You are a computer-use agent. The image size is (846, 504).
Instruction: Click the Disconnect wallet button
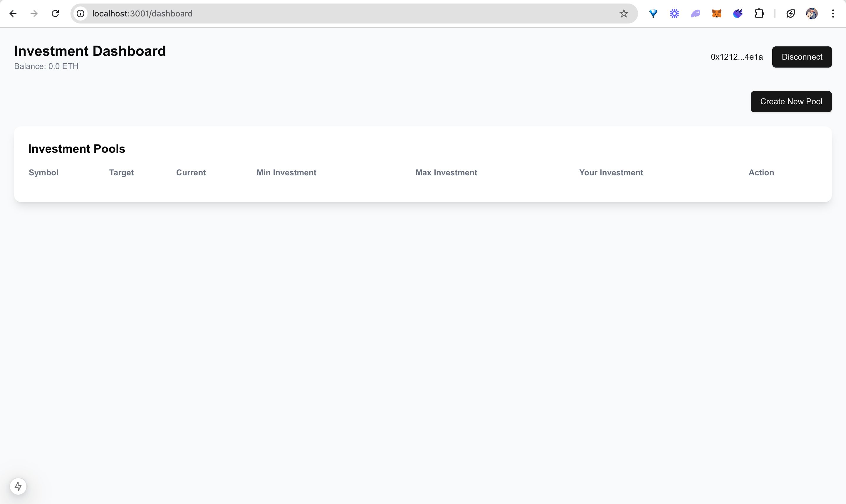tap(802, 56)
